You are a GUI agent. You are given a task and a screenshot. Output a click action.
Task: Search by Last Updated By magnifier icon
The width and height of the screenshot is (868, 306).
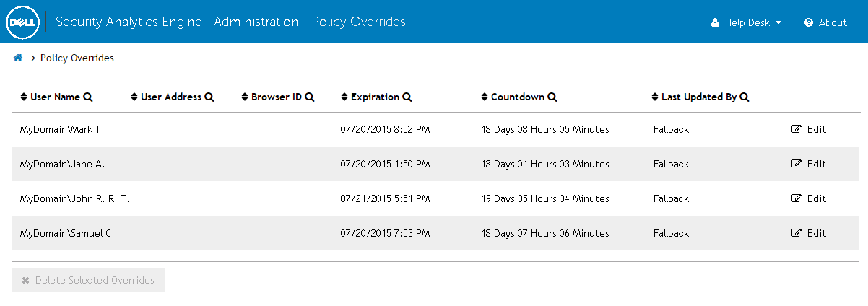coord(745,97)
